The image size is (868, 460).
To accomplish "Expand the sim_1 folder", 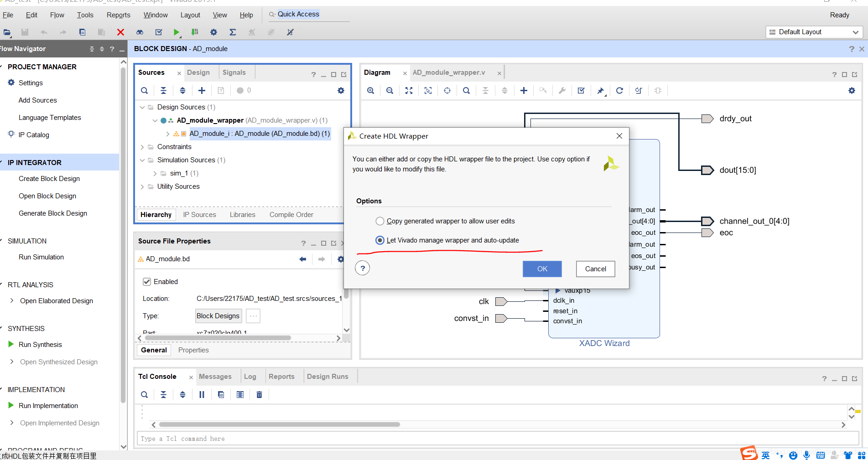I will click(155, 173).
